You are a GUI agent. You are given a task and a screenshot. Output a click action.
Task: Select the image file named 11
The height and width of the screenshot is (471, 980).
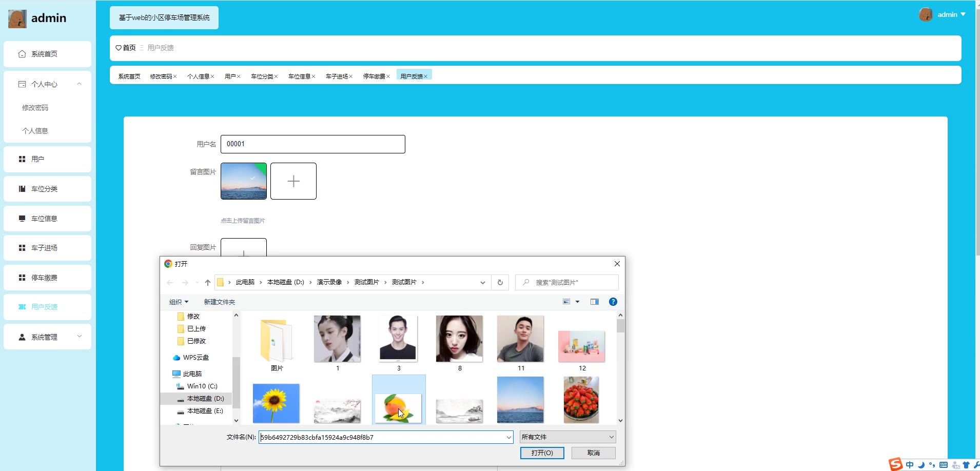(520, 343)
